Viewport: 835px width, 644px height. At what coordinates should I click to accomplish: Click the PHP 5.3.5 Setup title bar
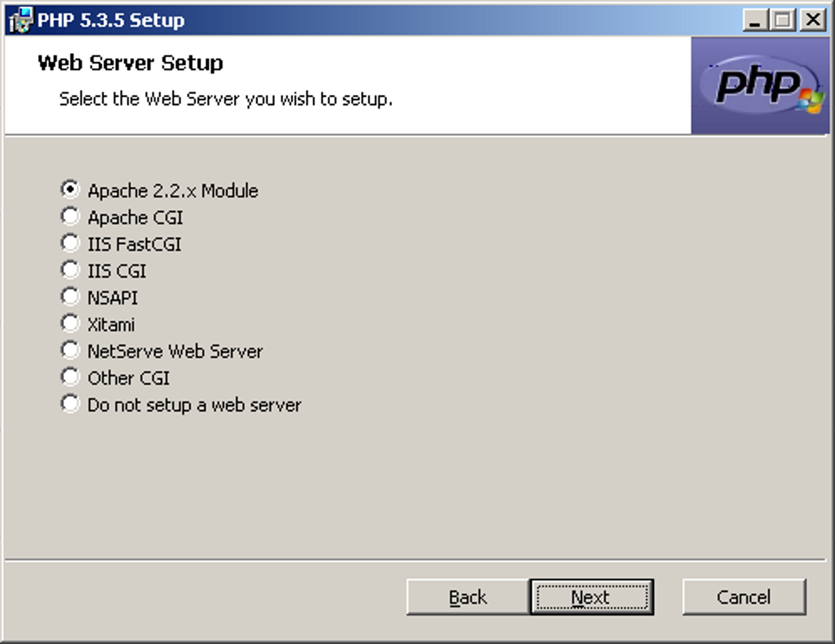(x=390, y=20)
